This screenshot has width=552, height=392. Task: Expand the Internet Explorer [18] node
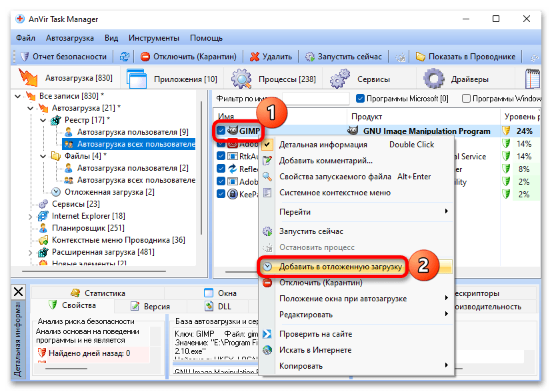[x=31, y=217]
